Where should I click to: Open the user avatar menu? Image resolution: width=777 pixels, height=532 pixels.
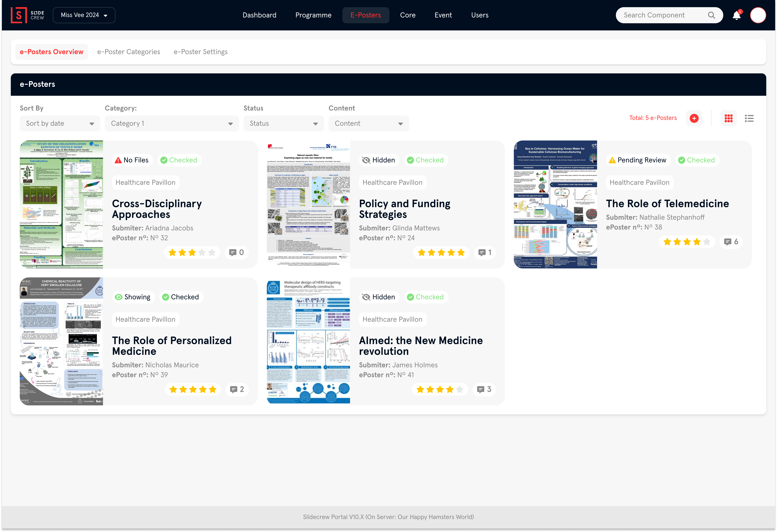click(x=758, y=15)
